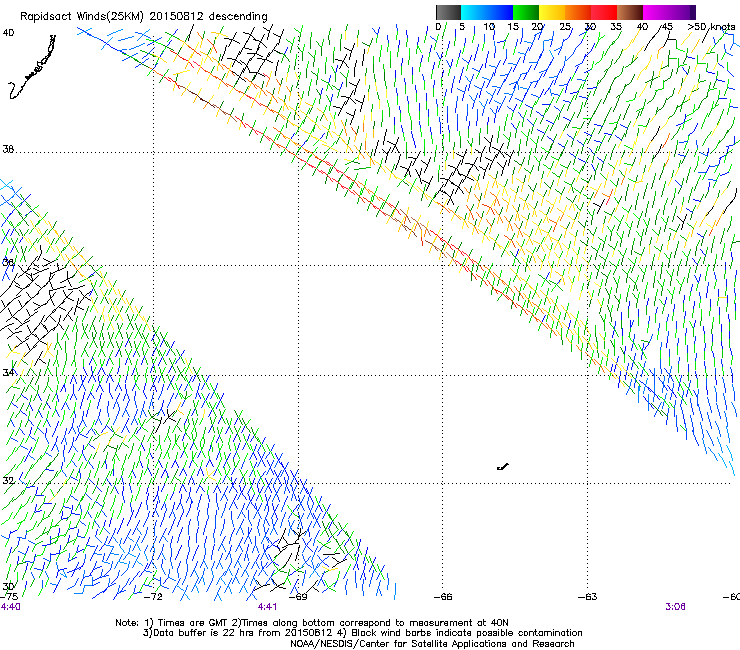Image resolution: width=740 pixels, height=650 pixels.
Task: Click the latitude label '38'
Action: click(x=8, y=149)
